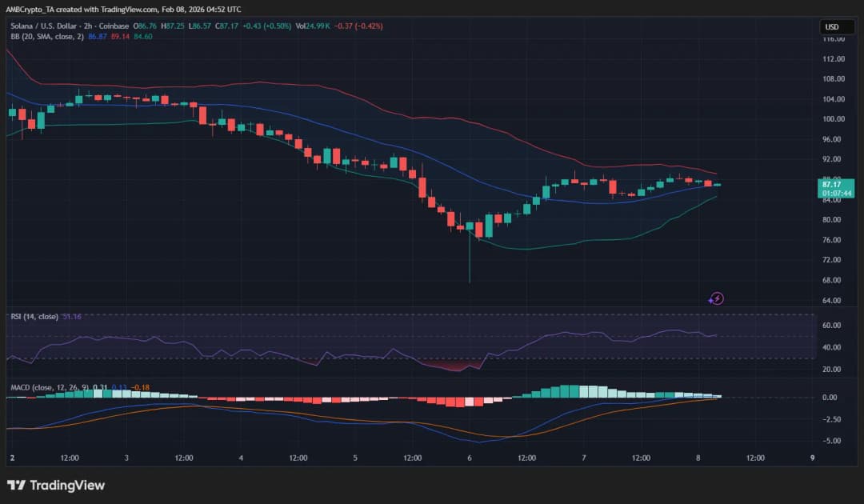Click the date label 9 on time axis
Screen dimensions: 864x504
coord(812,458)
